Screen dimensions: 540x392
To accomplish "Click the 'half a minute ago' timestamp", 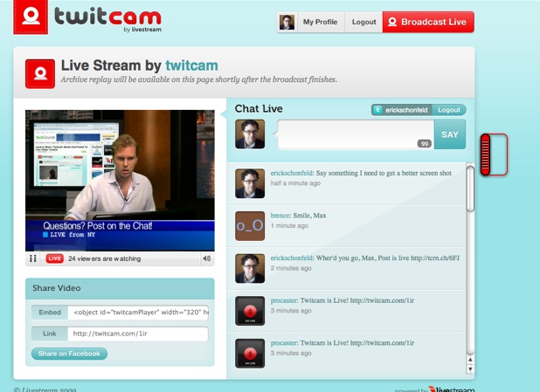I will point(295,183).
